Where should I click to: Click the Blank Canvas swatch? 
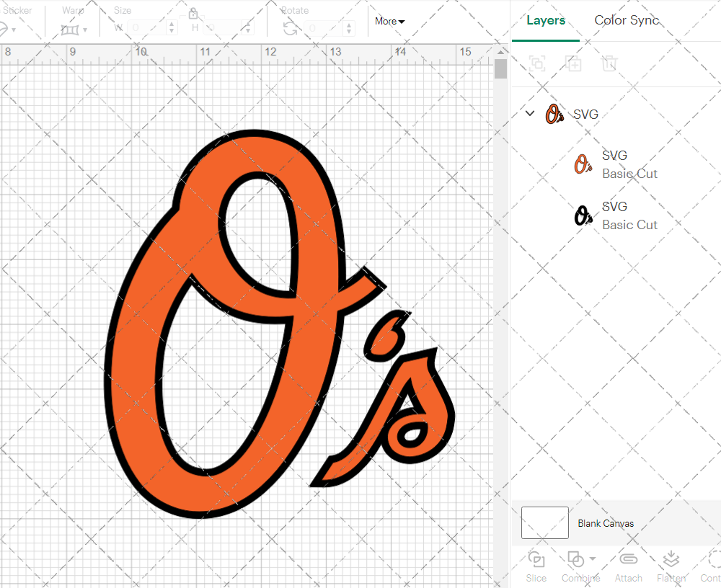545,522
